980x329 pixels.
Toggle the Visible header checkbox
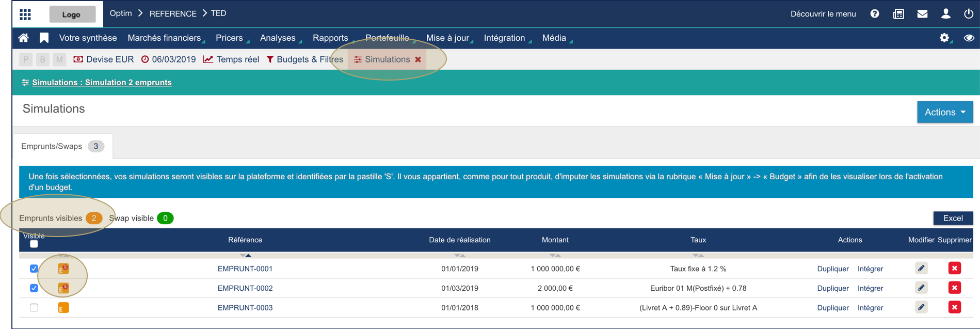[x=34, y=244]
